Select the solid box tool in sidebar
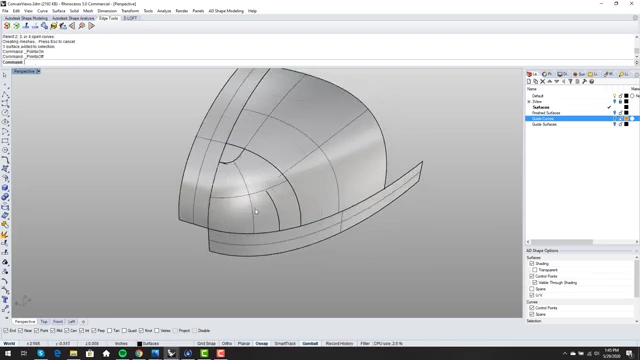Viewport: 640px width, 360px height. tap(5, 188)
